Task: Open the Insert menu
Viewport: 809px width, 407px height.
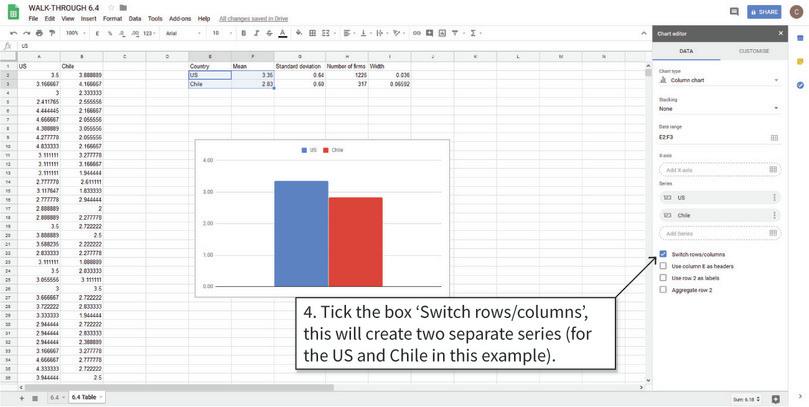Action: 88,19
